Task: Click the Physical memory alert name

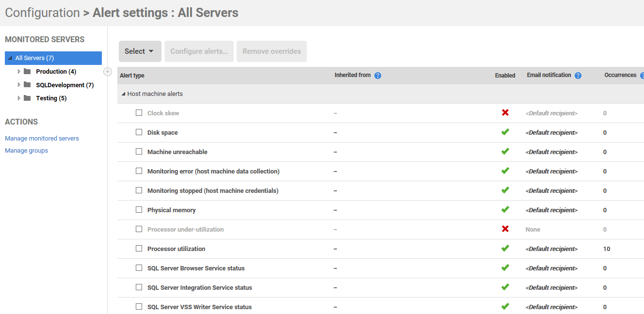Action: 171,210
